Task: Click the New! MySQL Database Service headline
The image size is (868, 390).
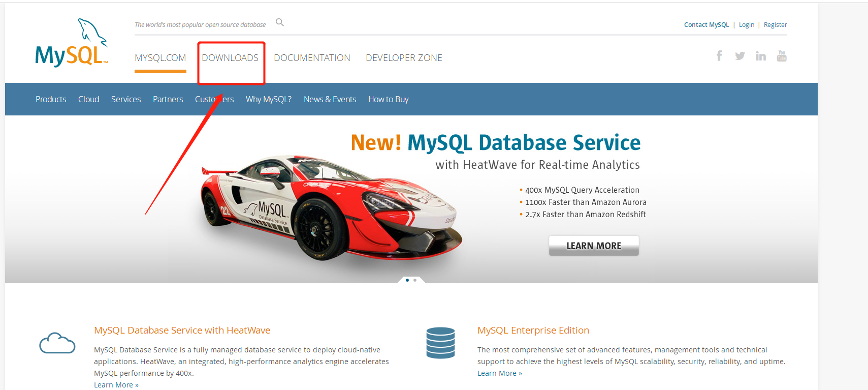Action: pyautogui.click(x=496, y=143)
